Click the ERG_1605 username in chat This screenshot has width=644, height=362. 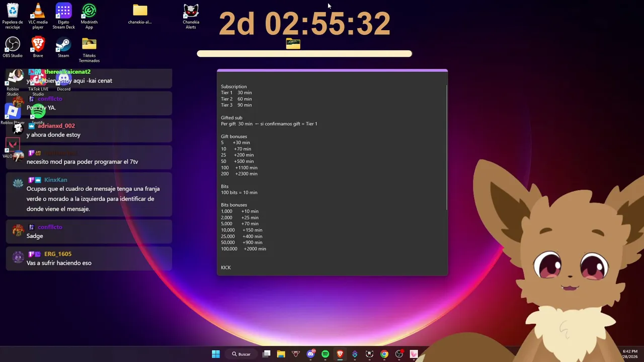tap(58, 254)
